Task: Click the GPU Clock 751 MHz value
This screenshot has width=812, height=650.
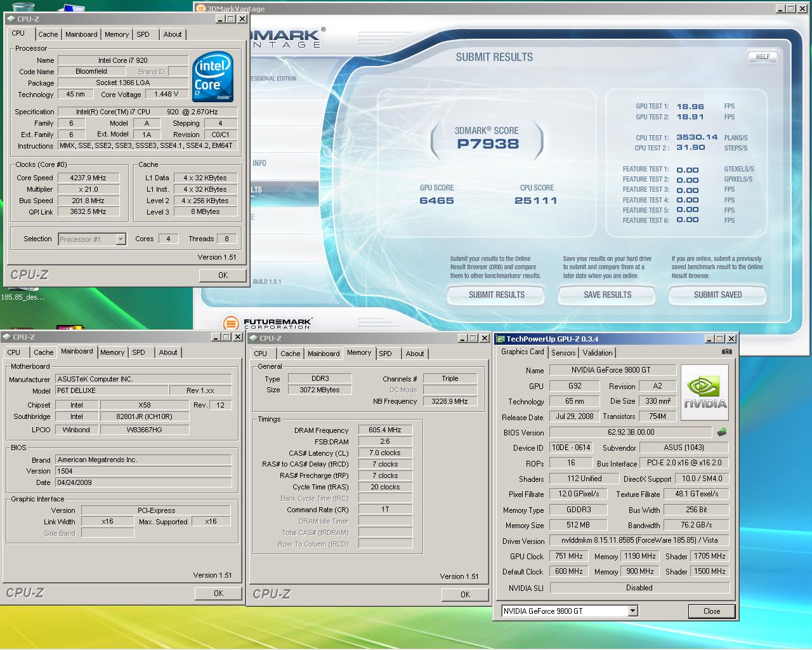Action: pyautogui.click(x=569, y=556)
